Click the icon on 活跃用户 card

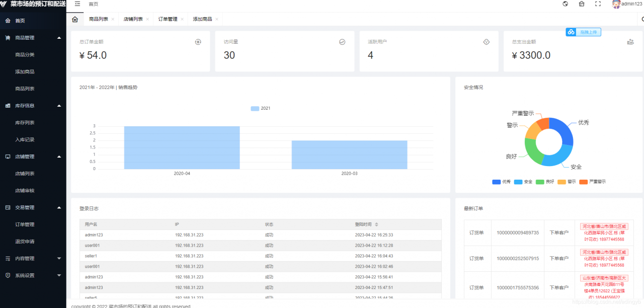[487, 42]
